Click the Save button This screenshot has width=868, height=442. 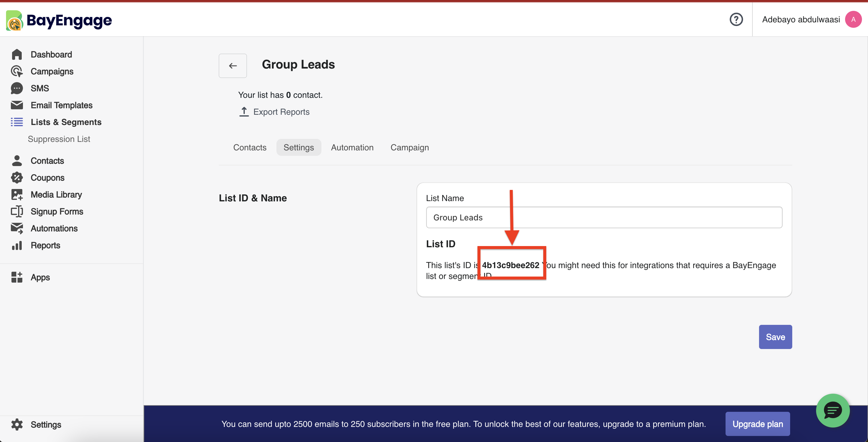(775, 337)
